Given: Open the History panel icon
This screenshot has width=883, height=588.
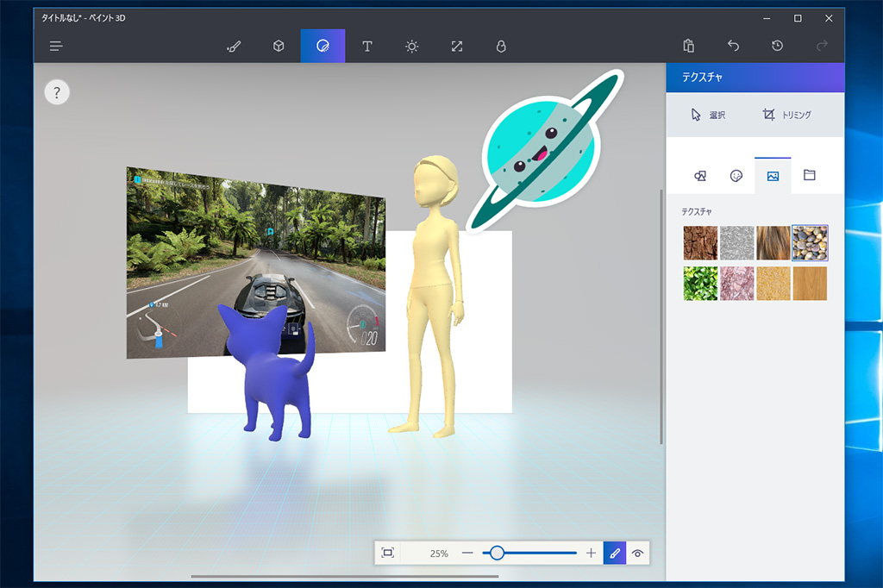Looking at the screenshot, I should tap(777, 46).
